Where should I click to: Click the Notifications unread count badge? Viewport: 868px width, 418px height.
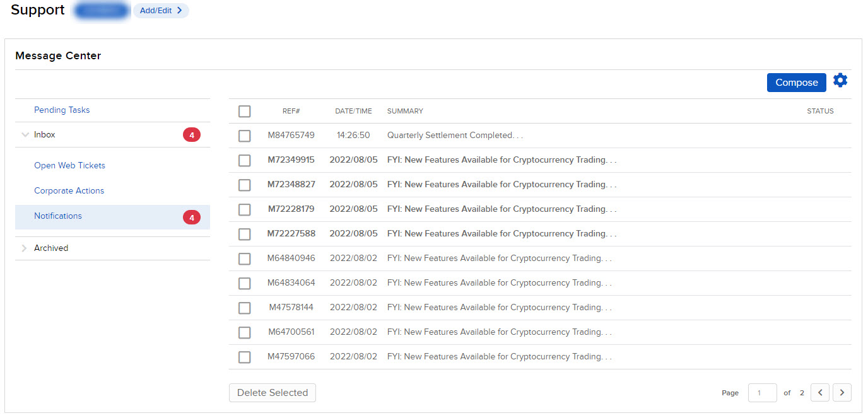coord(191,216)
